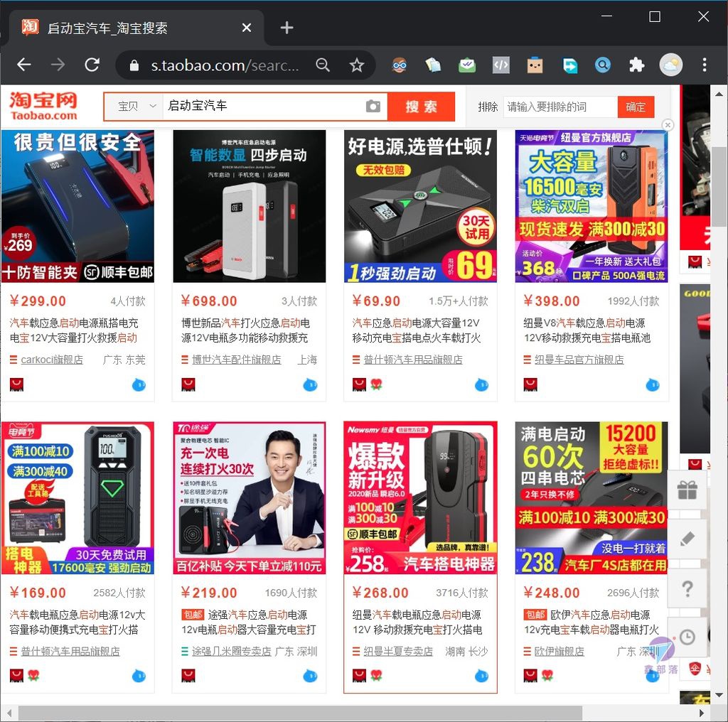This screenshot has width=728, height=722.
Task: Open the 途强几米圈专卖店 shop link
Action: 232,652
